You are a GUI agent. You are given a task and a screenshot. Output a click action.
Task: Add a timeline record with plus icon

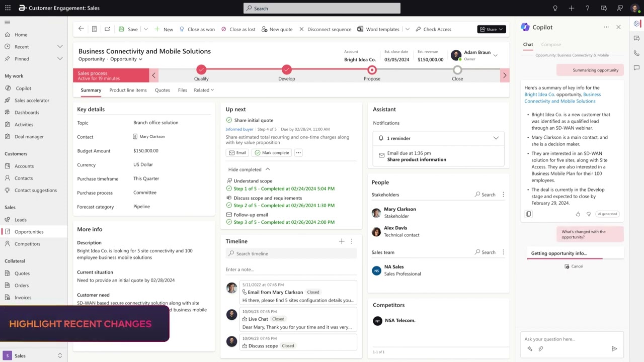point(342,241)
